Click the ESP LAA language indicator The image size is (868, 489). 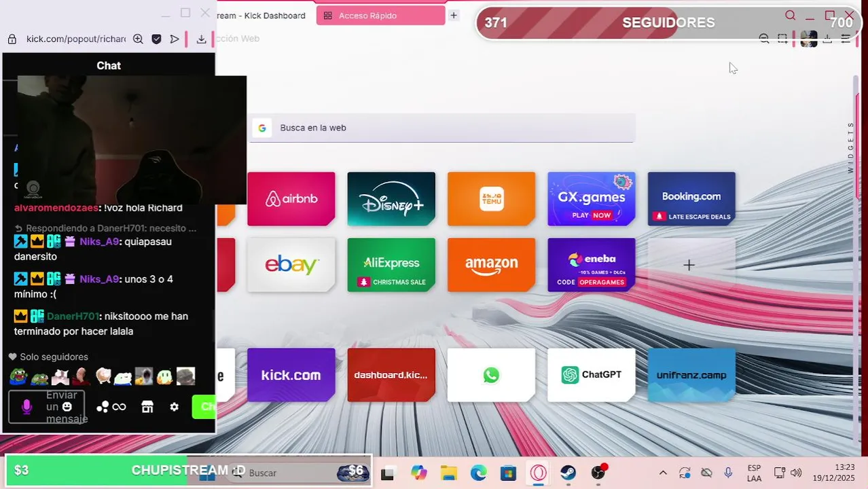pyautogui.click(x=754, y=473)
